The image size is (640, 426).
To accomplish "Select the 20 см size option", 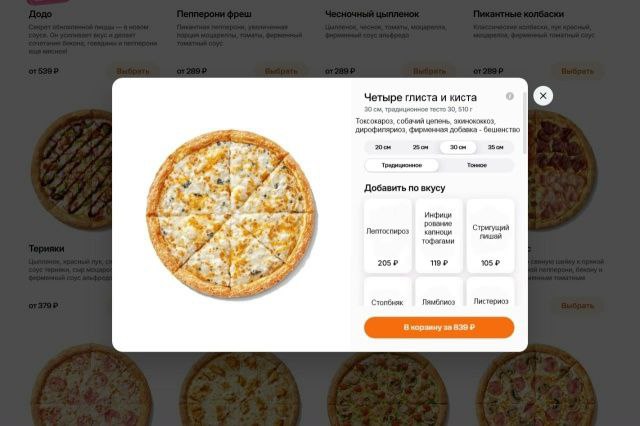I will tap(382, 147).
